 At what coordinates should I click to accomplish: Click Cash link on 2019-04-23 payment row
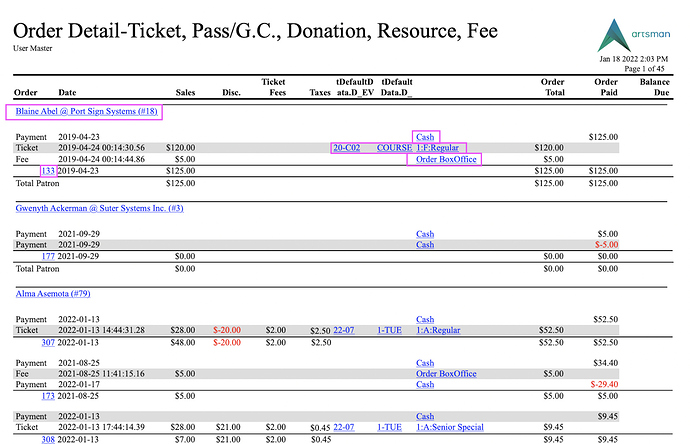point(425,137)
